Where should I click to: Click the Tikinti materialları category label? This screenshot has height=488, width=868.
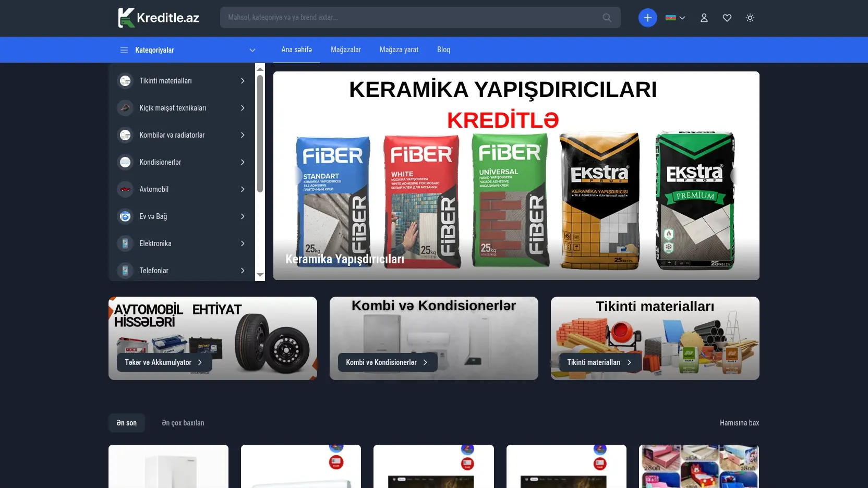[165, 81]
